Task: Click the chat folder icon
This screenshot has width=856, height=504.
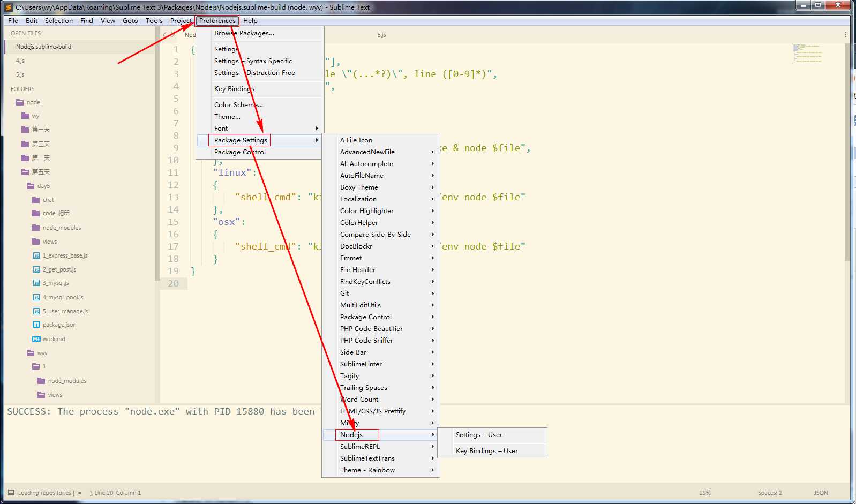Action: tap(36, 200)
